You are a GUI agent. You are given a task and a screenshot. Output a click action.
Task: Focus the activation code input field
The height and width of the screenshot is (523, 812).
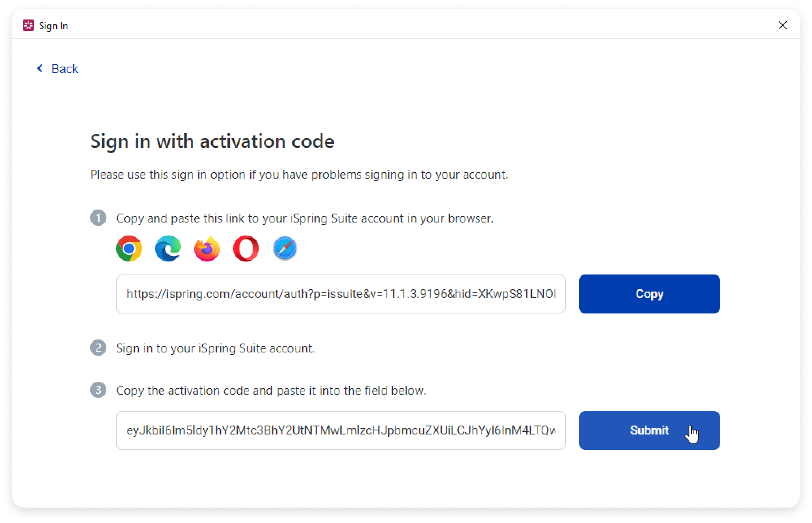click(341, 430)
